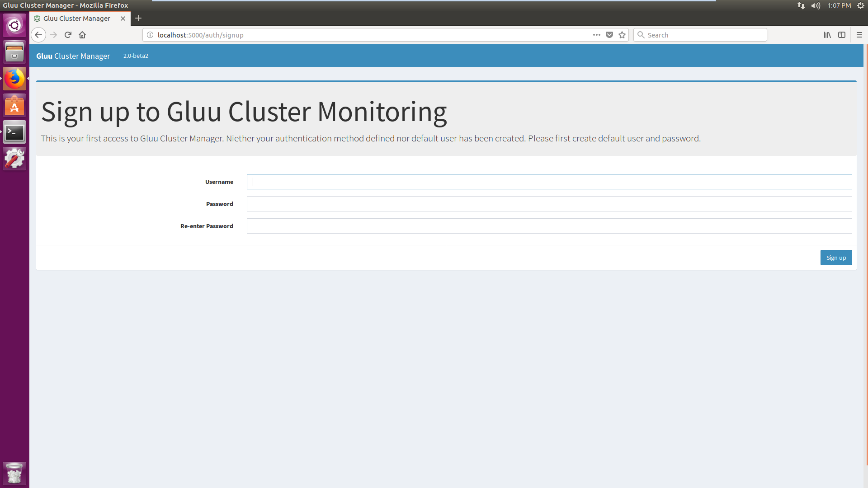Screen dimensions: 868x488
Task: Open the Firefox hamburger menu
Action: (859, 35)
